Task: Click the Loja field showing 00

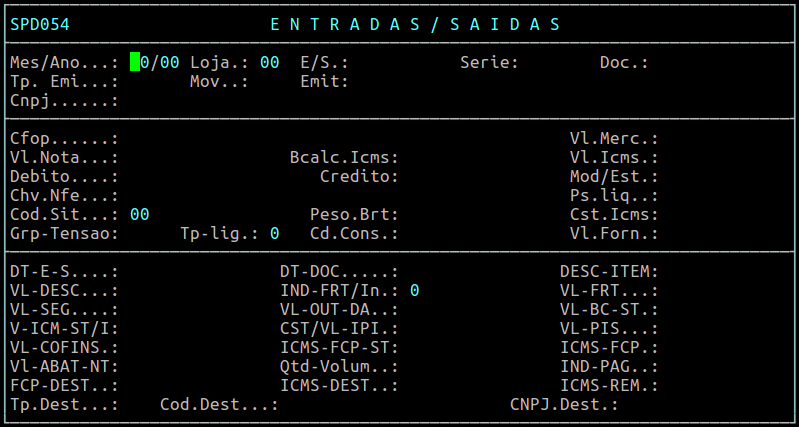Action: click(269, 62)
